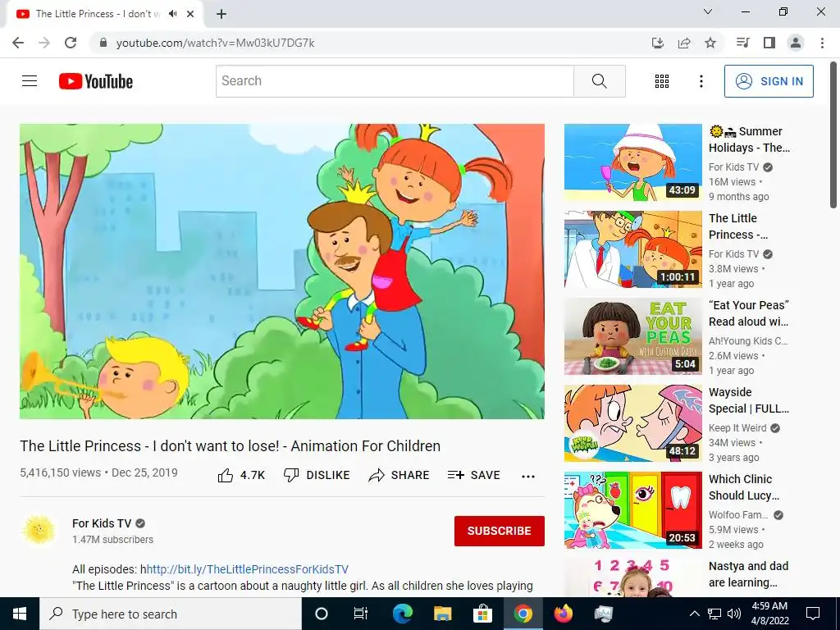Click SIGN IN button
Viewport: 840px width, 630px height.
pos(769,81)
